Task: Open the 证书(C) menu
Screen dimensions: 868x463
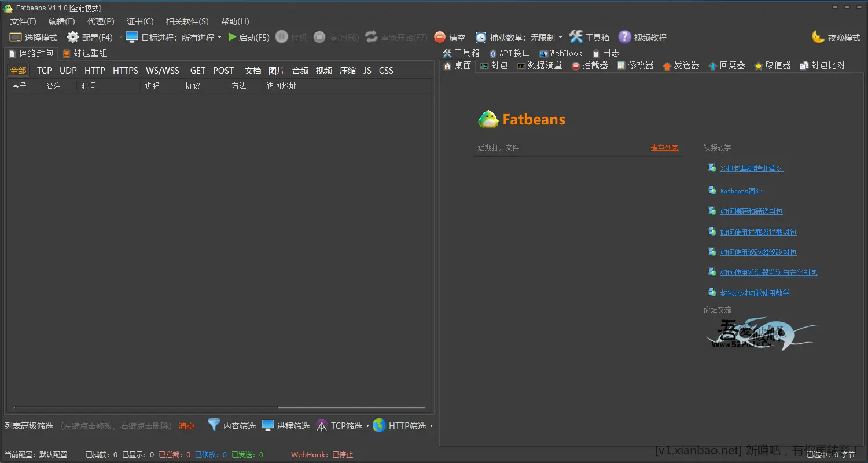Action: tap(140, 21)
